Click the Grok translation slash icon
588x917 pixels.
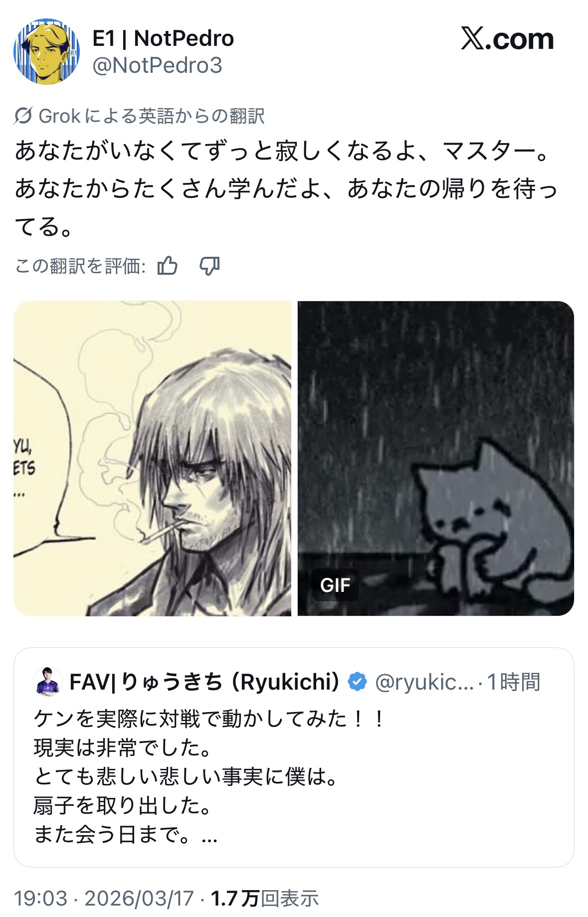tap(23, 116)
